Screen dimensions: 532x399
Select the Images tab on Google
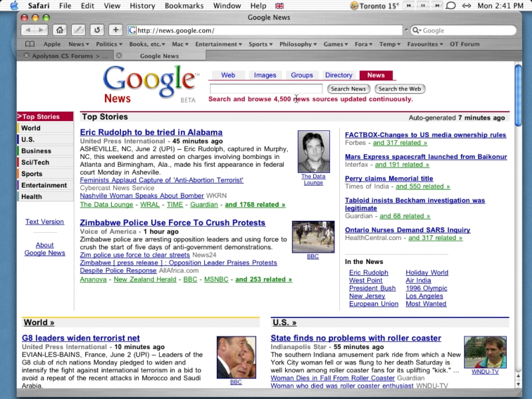click(265, 75)
